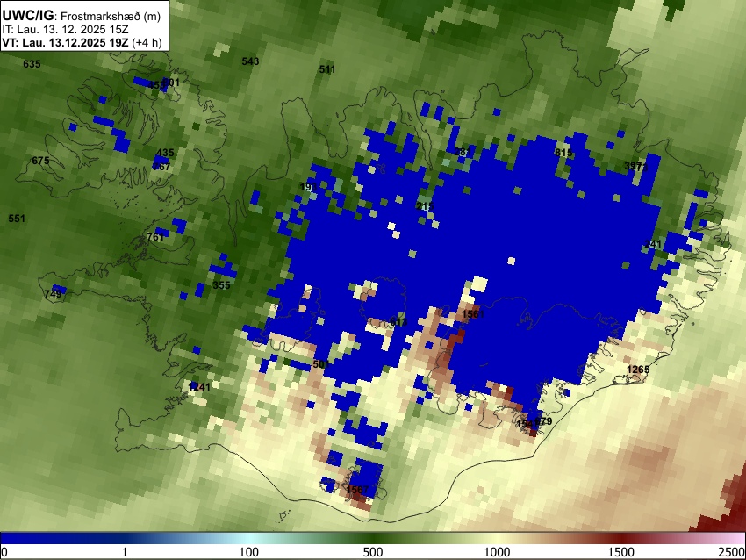Click the 635 value label on the map
The height and width of the screenshot is (560, 746).
(32, 64)
